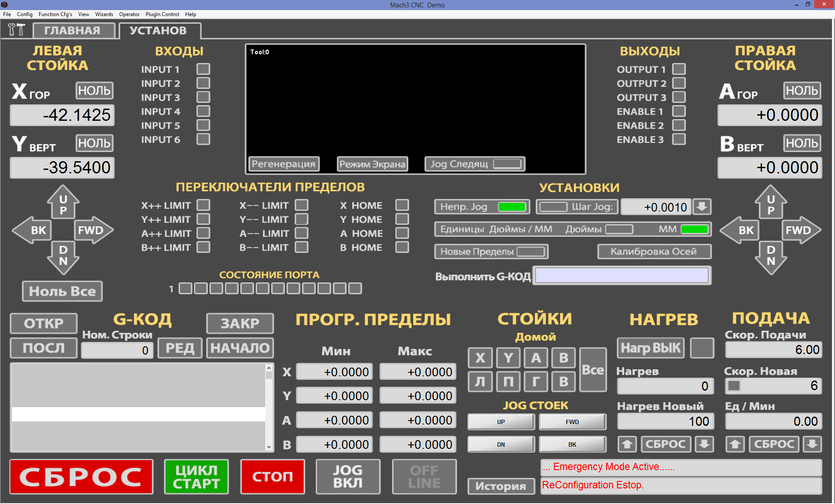835x504 pixels.
Task: Toggle units to Дюймы / ММ
Action: point(496,229)
